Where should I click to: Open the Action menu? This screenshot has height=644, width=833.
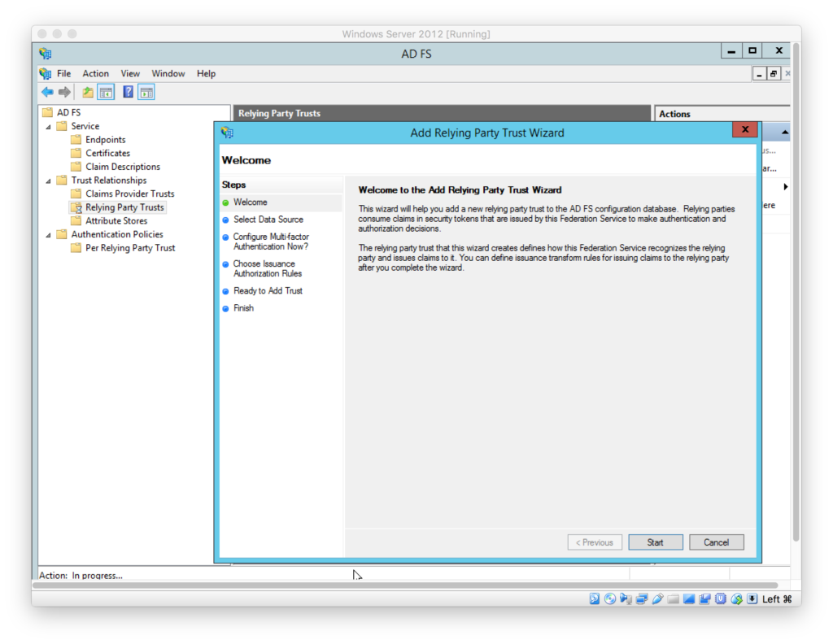(x=95, y=73)
